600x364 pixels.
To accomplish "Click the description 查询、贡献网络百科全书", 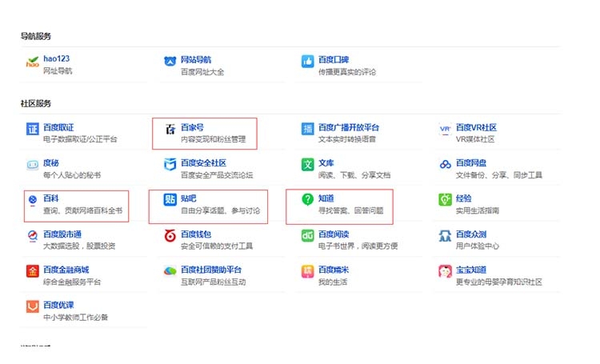I will pos(82,210).
